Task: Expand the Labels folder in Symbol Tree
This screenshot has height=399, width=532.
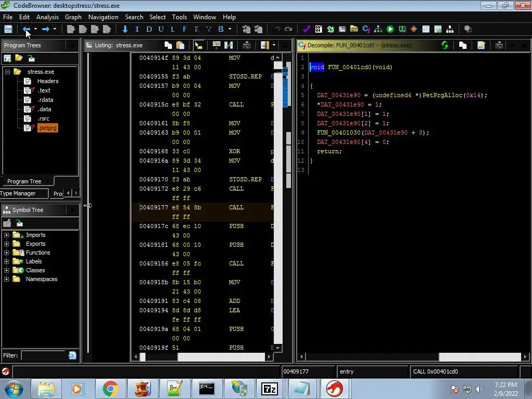Action: 6,261
